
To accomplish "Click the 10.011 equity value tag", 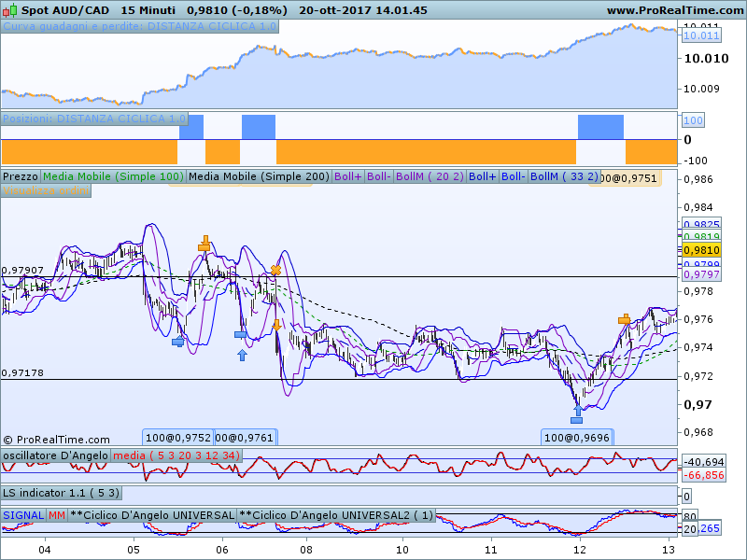I will point(701,35).
